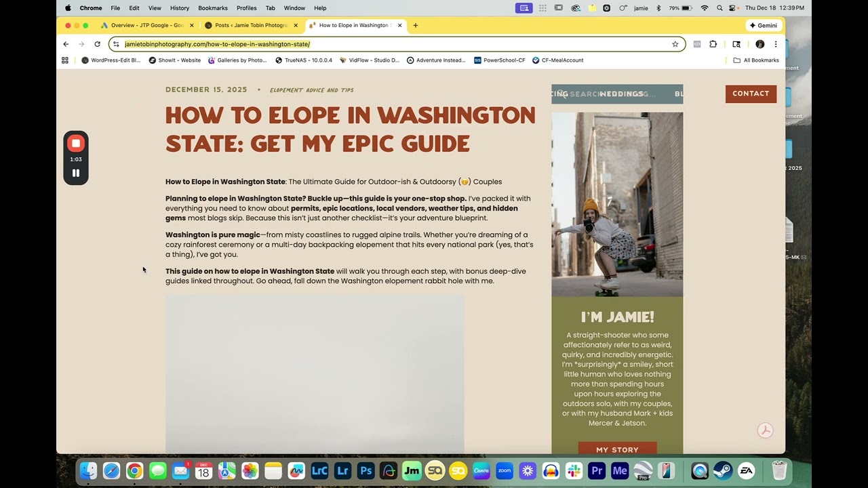Close the Overview - JTP Google tab
The image size is (868, 488).
(x=192, y=25)
